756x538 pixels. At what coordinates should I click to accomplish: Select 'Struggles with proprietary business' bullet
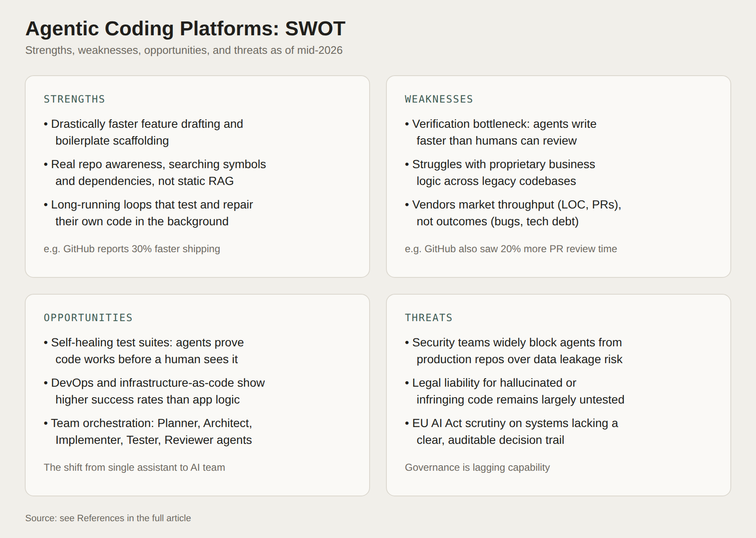500,173
